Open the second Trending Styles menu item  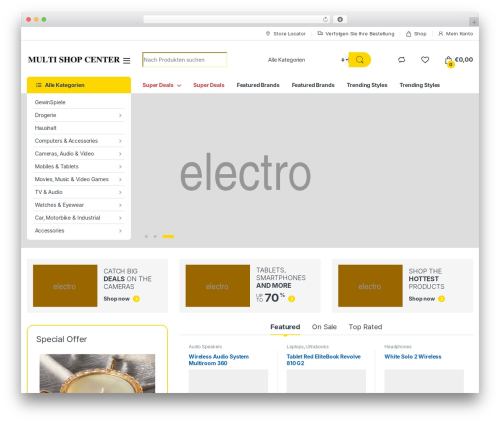(420, 85)
